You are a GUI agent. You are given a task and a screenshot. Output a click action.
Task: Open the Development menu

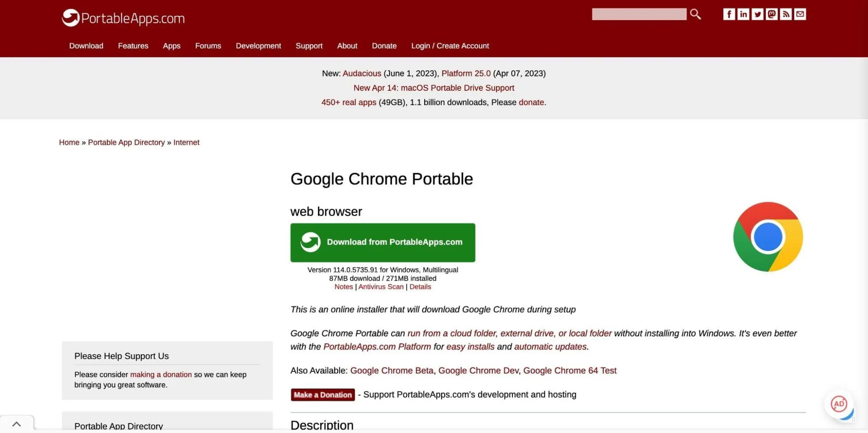pos(258,46)
